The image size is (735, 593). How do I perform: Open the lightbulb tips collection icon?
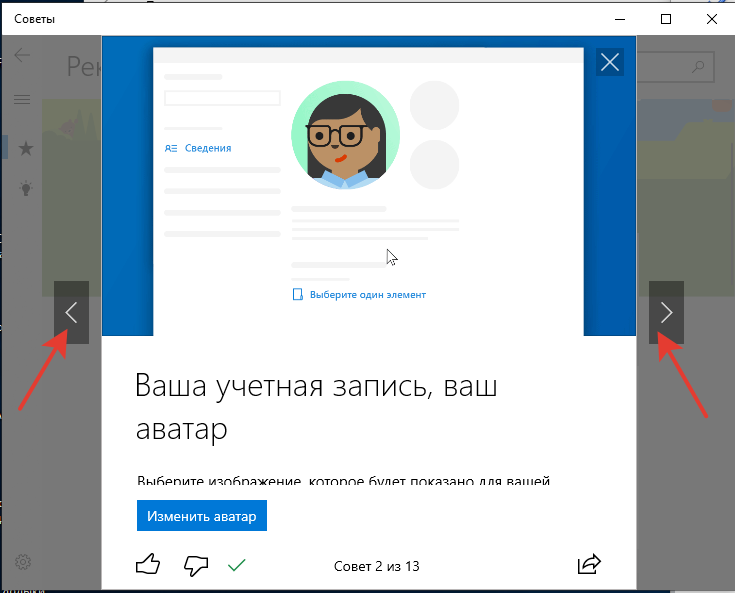(25, 188)
